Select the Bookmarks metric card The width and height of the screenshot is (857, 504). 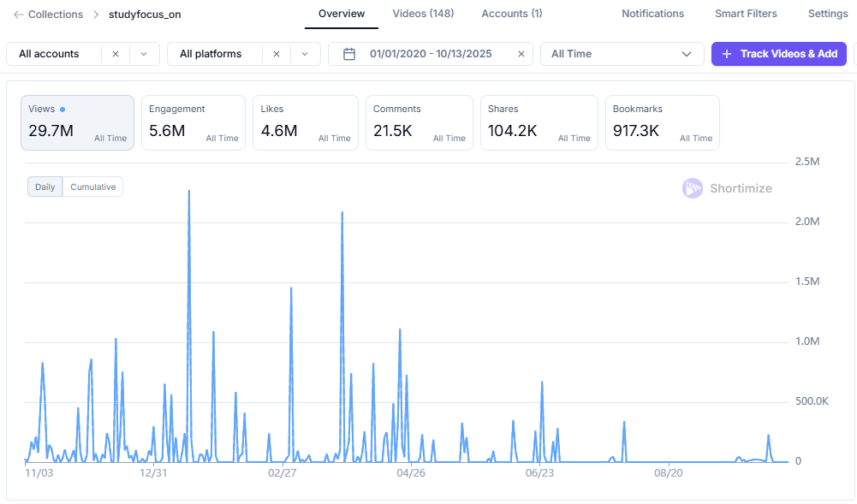point(662,122)
